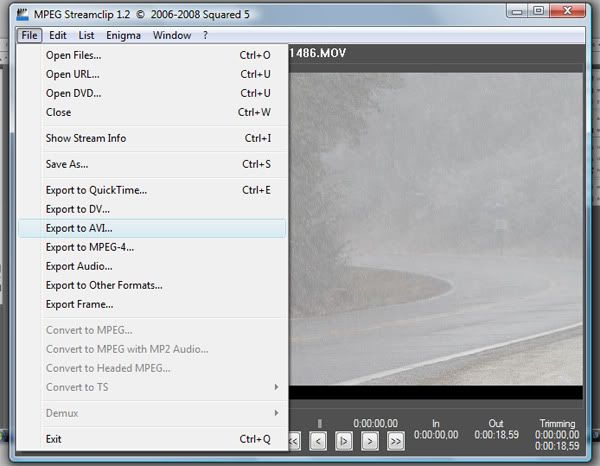Click the video preview frame
Viewport: 600px width, 466px height.
(x=436, y=229)
